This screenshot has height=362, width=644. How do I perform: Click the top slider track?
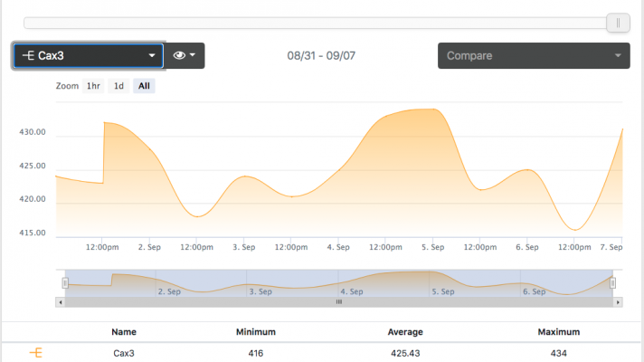tap(315, 23)
